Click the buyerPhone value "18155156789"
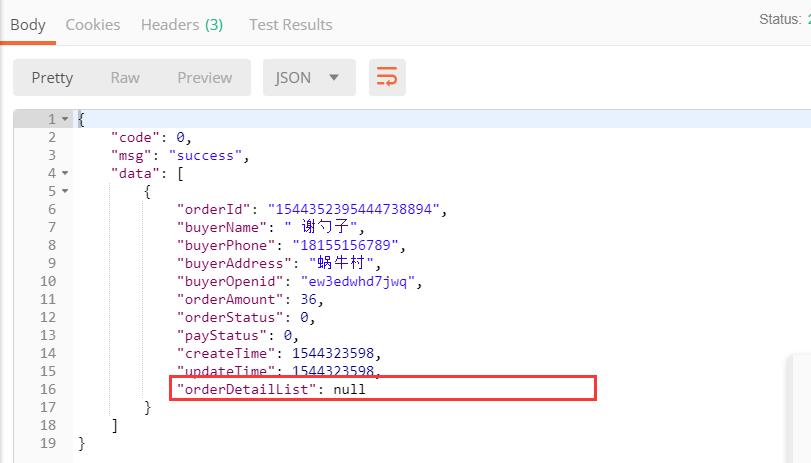 (346, 246)
